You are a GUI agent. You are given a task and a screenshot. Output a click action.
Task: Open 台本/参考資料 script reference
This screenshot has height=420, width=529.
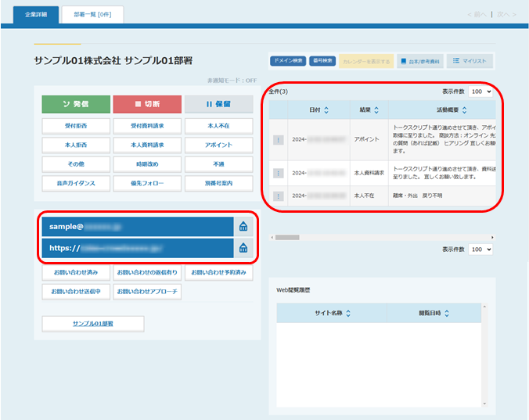[x=419, y=60]
